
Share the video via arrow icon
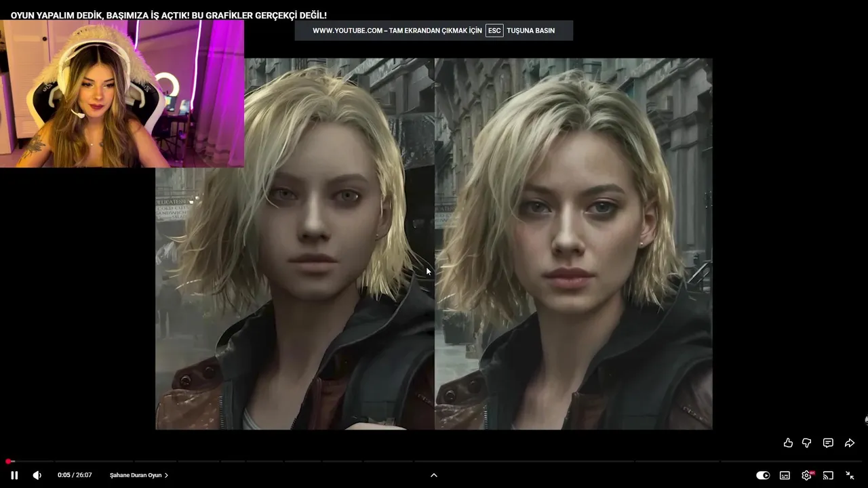pyautogui.click(x=849, y=443)
